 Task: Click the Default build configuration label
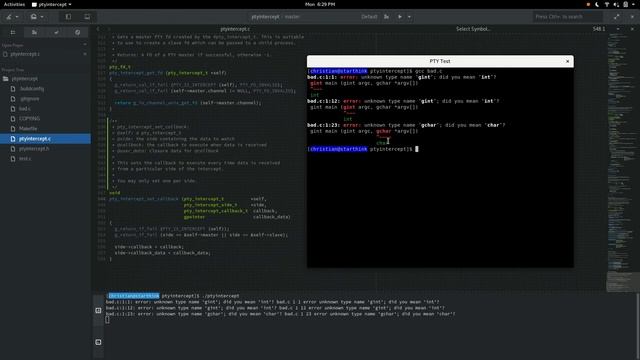369,17
